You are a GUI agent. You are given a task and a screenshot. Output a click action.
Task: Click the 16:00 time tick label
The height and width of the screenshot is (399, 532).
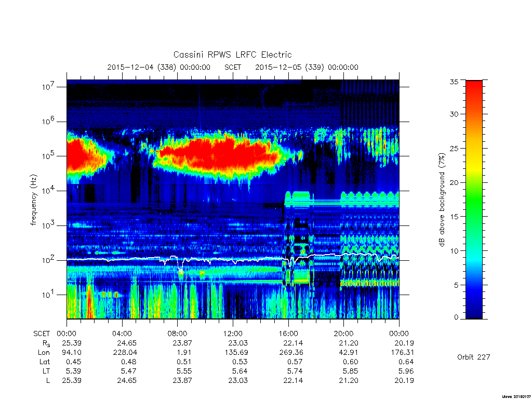(x=288, y=334)
